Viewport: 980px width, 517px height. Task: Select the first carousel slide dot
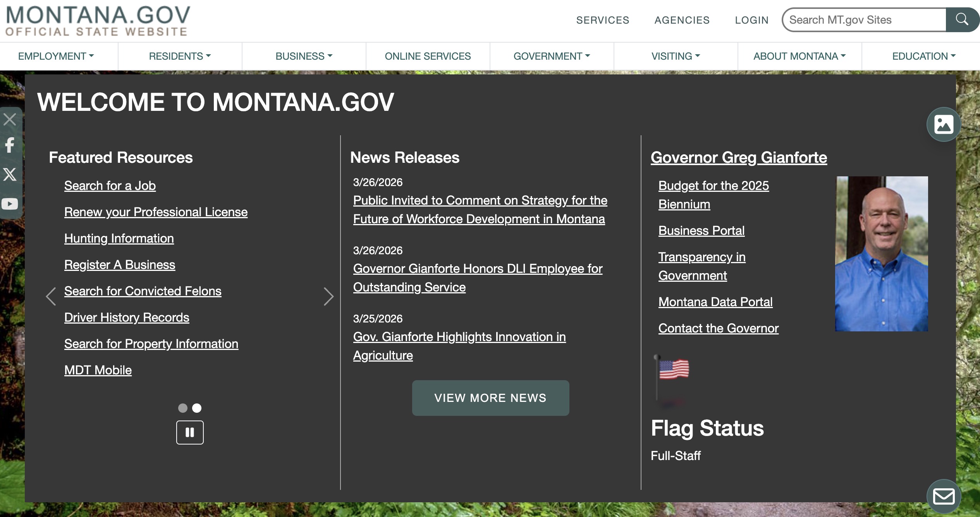tap(182, 408)
